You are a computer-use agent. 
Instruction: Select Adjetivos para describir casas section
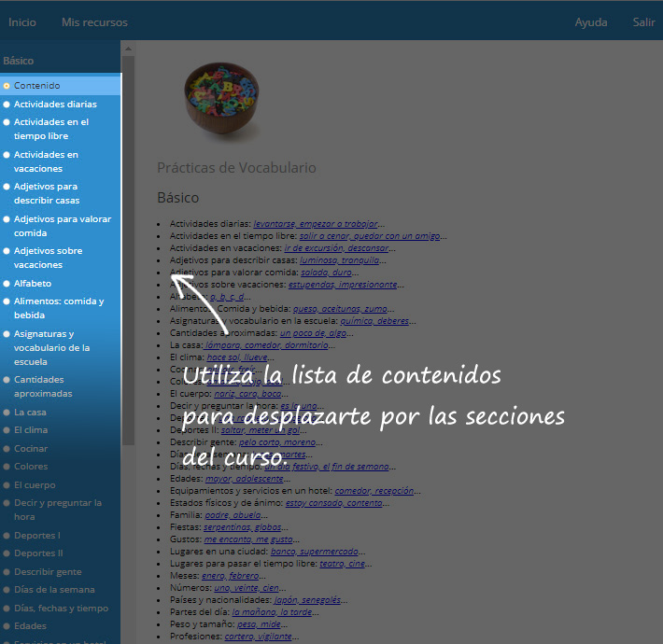click(47, 193)
